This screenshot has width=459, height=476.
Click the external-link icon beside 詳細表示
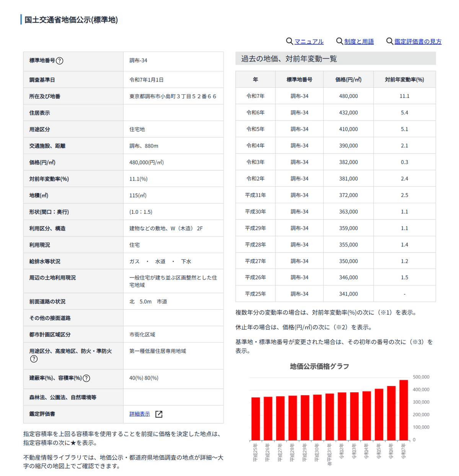coord(159,414)
